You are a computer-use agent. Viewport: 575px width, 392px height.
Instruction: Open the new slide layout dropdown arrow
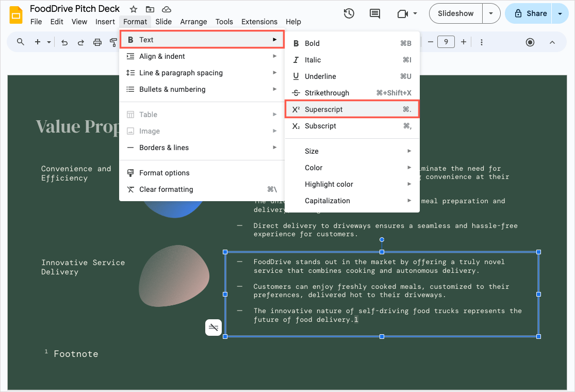(x=49, y=42)
